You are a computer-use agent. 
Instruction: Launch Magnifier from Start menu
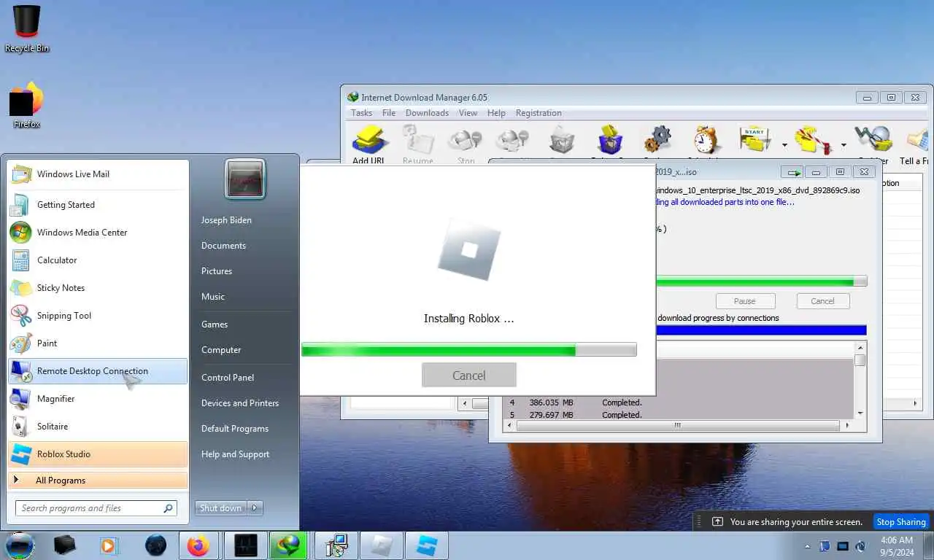pos(97,399)
